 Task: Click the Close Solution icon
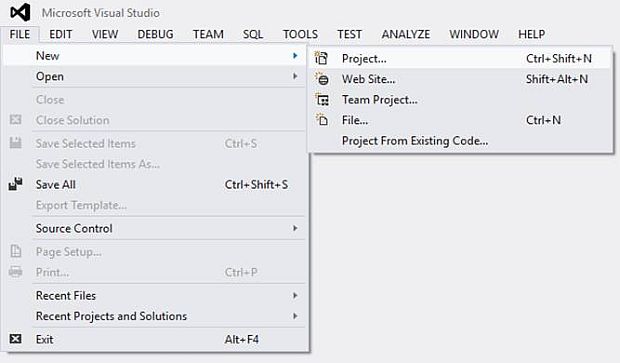15,119
